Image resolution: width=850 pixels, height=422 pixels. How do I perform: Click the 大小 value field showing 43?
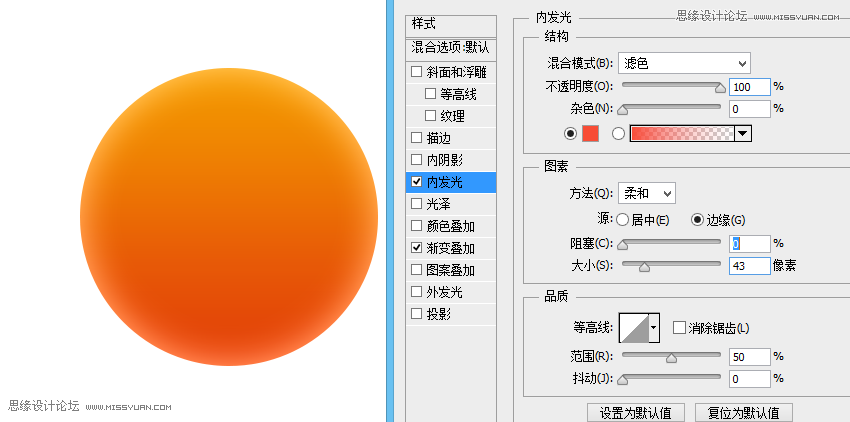click(x=750, y=266)
